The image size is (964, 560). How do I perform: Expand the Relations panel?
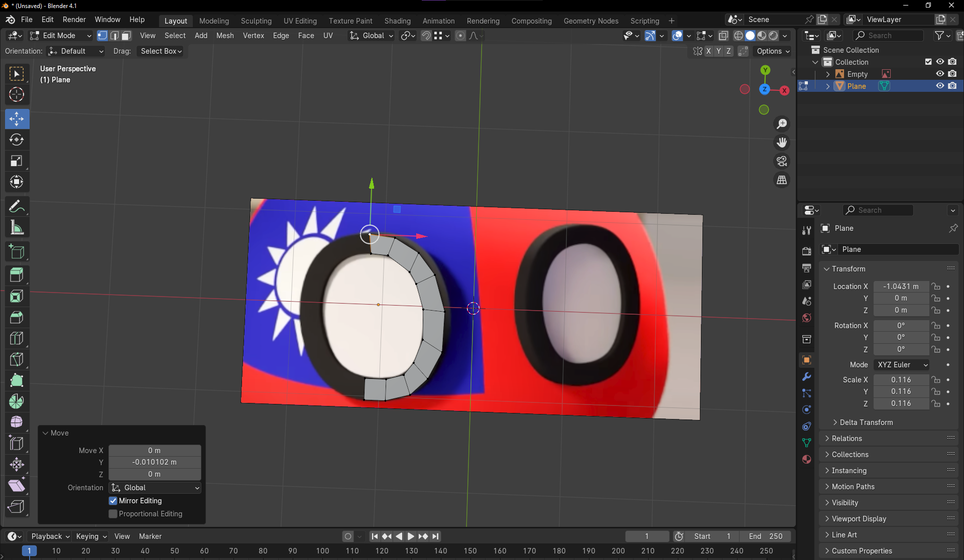coord(847,439)
